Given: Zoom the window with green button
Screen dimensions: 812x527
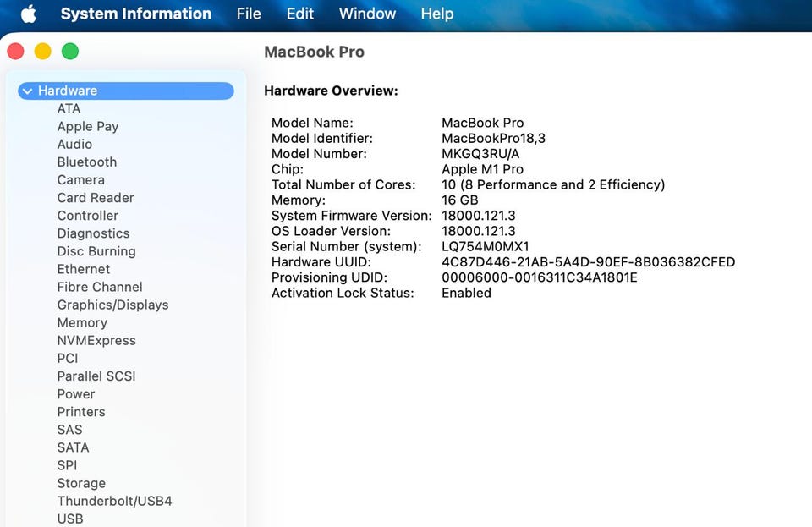Looking at the screenshot, I should pos(70,52).
